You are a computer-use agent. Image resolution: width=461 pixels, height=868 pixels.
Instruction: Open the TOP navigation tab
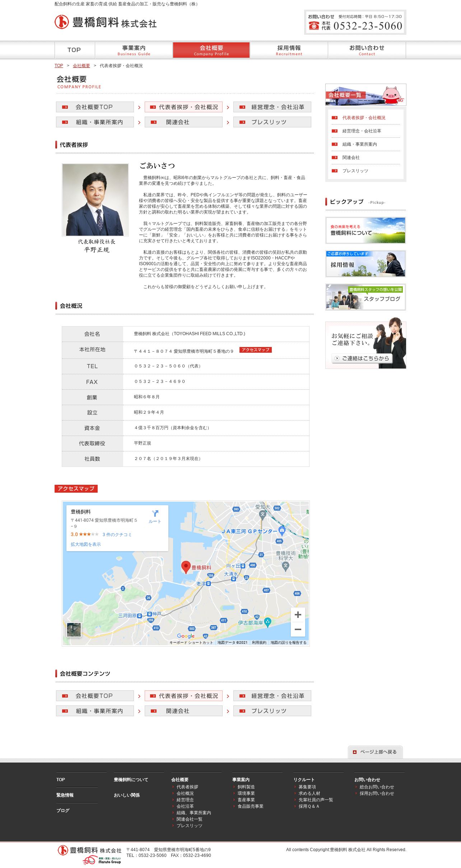(75, 50)
